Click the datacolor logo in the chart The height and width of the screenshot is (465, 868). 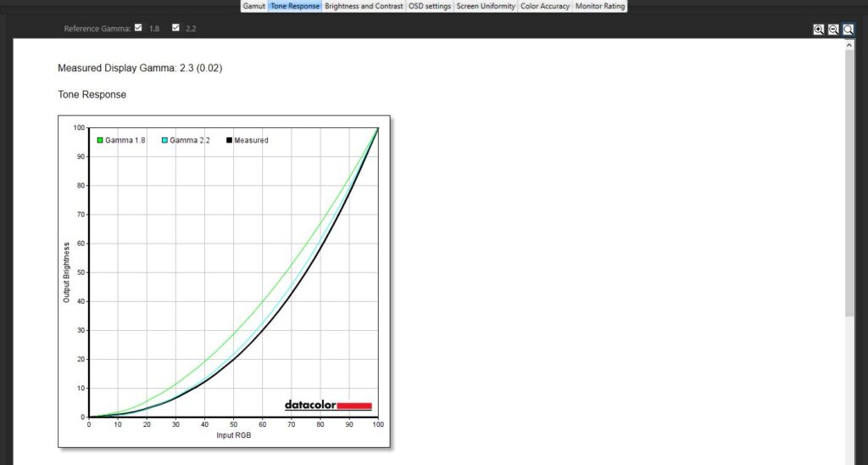point(328,406)
